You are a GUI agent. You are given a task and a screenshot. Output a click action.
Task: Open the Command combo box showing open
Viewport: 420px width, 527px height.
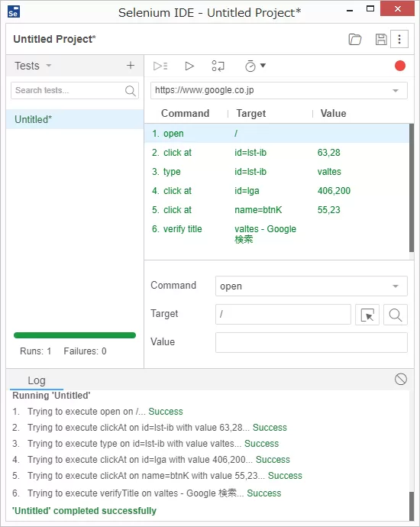click(x=311, y=286)
